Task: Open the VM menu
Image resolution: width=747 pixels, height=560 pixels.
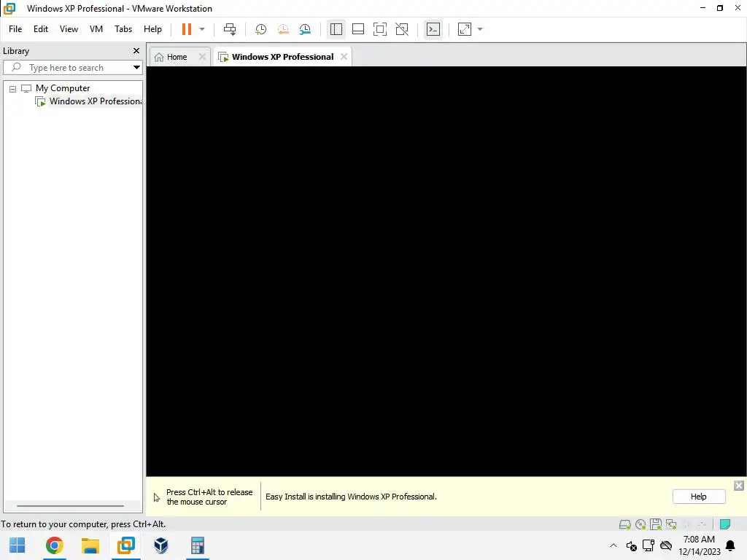Action: (x=96, y=29)
